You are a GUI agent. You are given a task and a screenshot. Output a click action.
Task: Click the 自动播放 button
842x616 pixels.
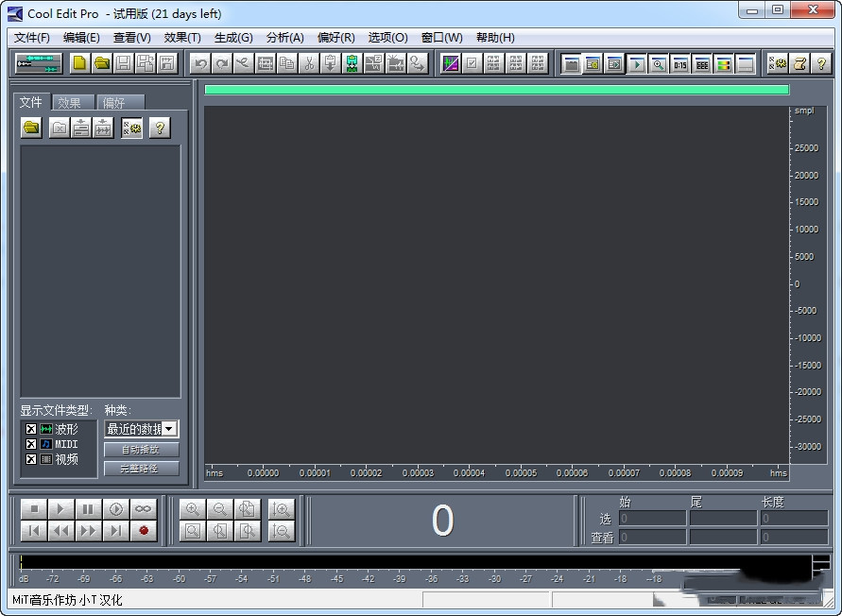point(141,450)
